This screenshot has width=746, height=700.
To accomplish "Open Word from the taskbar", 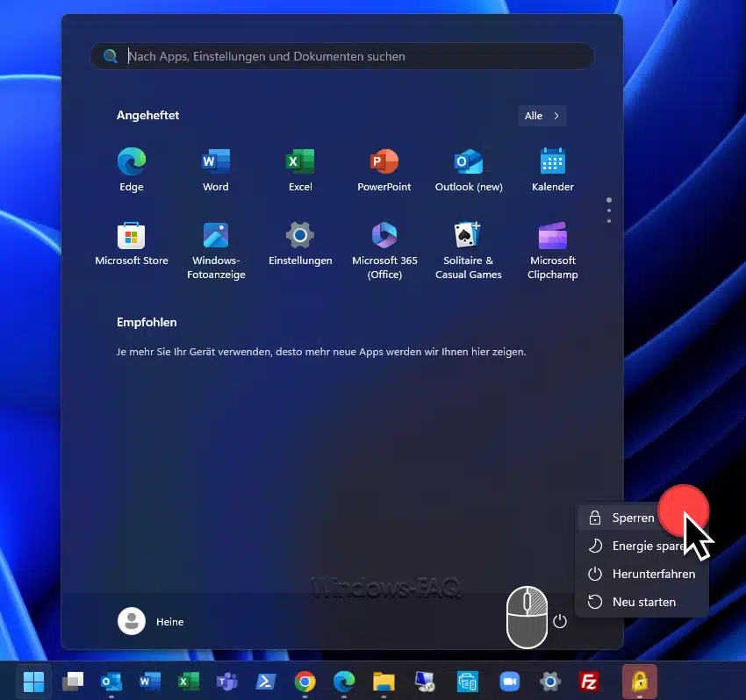I will pyautogui.click(x=150, y=682).
